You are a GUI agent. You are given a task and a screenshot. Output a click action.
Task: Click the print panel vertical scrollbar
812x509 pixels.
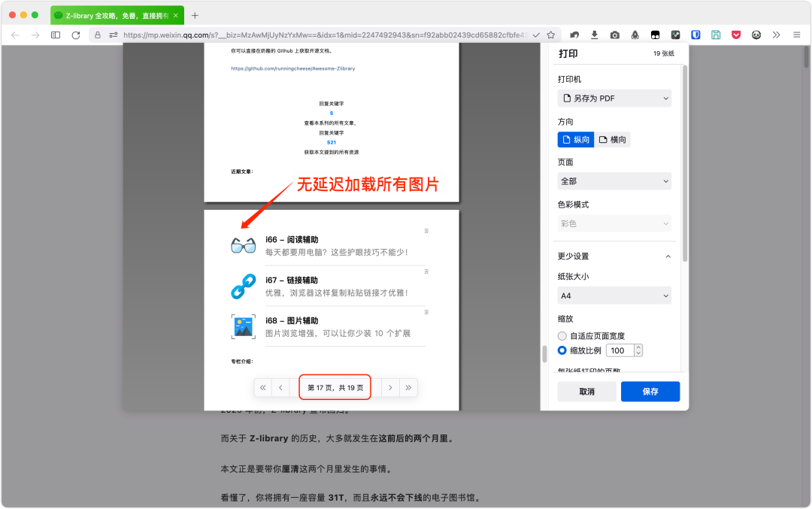point(685,163)
